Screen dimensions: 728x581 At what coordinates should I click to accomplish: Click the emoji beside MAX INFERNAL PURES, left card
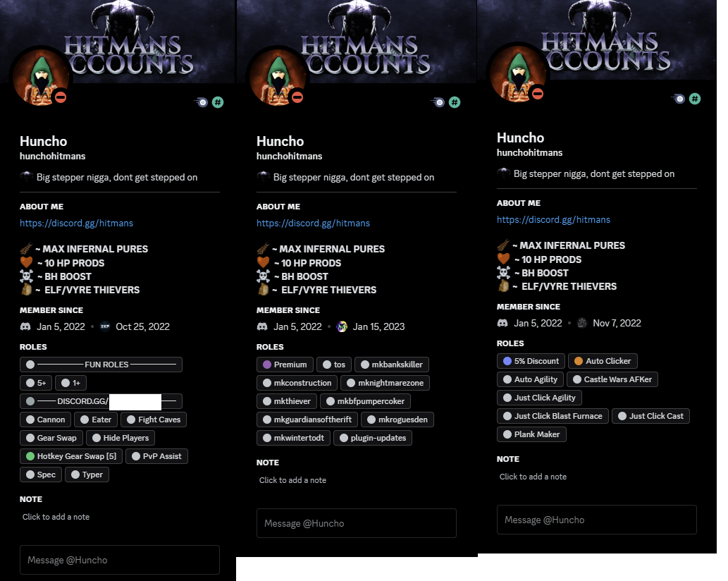pyautogui.click(x=26, y=248)
